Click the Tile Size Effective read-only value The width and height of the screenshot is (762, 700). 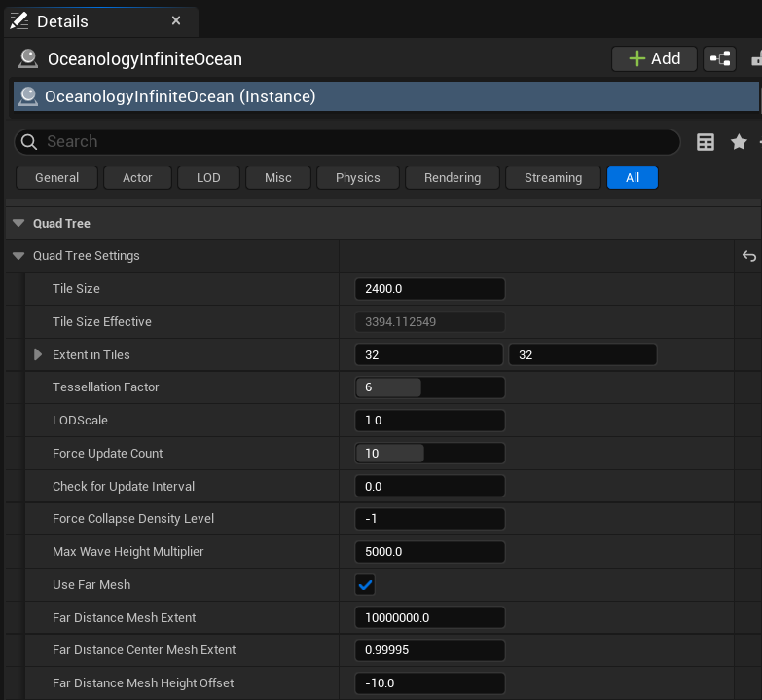(x=430, y=322)
